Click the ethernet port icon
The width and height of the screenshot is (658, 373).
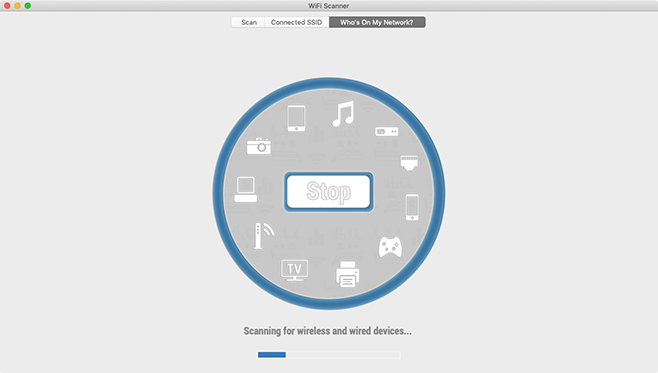(409, 163)
